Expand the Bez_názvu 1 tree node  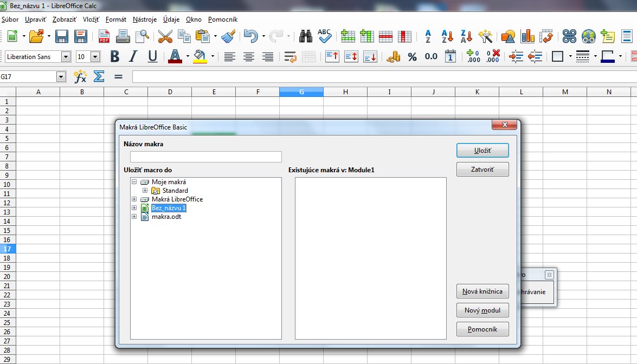point(134,208)
